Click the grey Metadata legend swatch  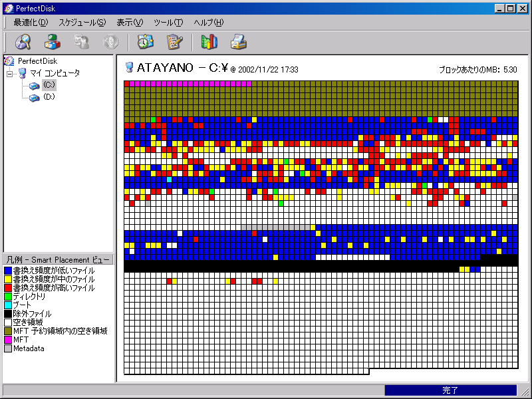(8, 348)
